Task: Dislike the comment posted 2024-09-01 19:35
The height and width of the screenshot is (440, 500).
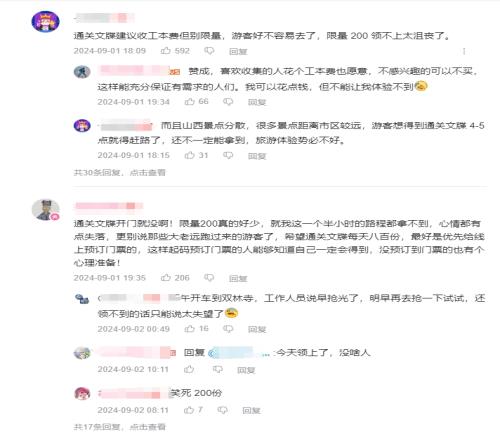Action: 209,277
